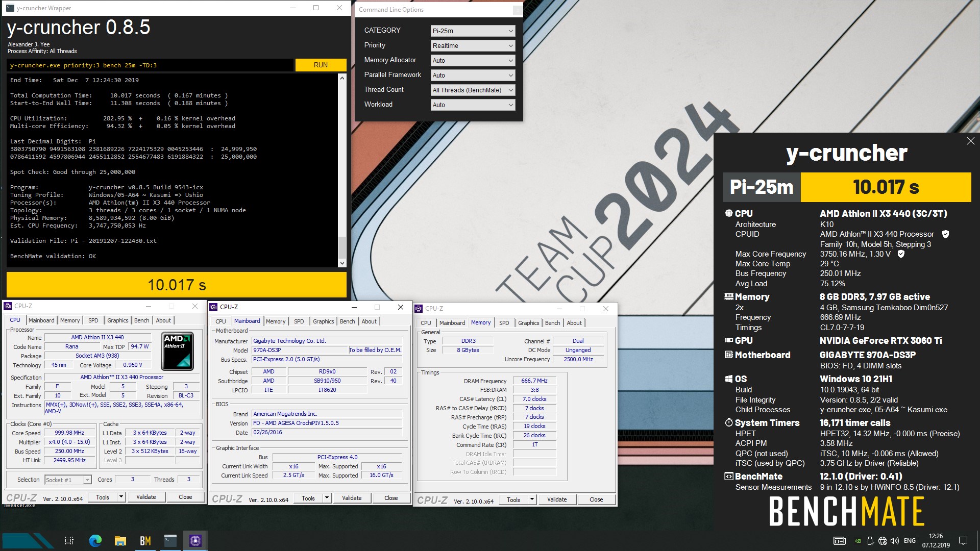Click the NVIDIA tray icon
Image resolution: width=980 pixels, height=551 pixels.
pos(857,541)
